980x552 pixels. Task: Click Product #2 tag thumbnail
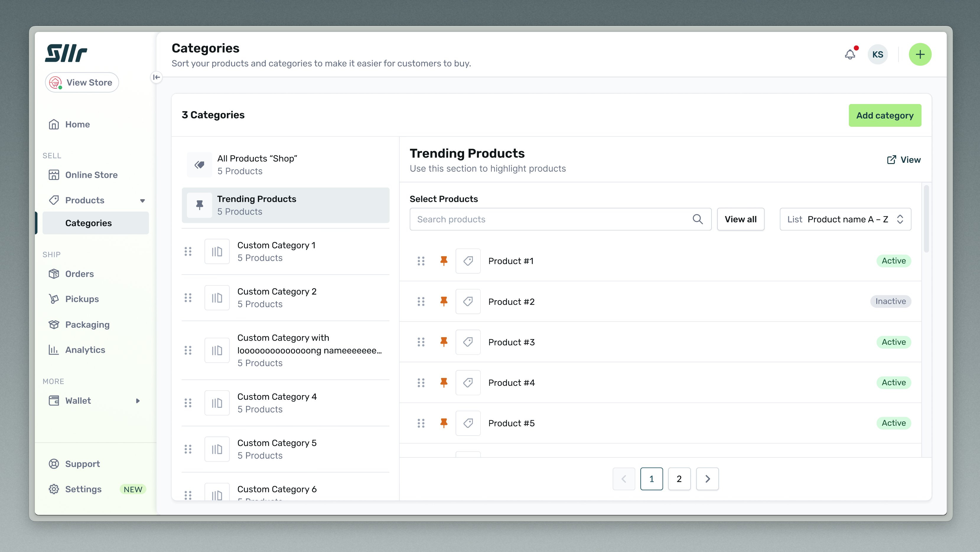click(x=468, y=301)
